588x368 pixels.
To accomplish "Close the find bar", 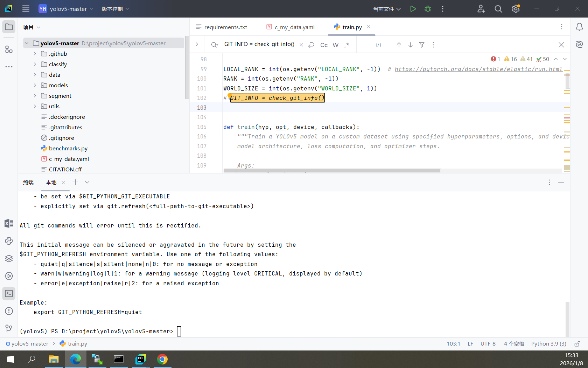I will [561, 45].
